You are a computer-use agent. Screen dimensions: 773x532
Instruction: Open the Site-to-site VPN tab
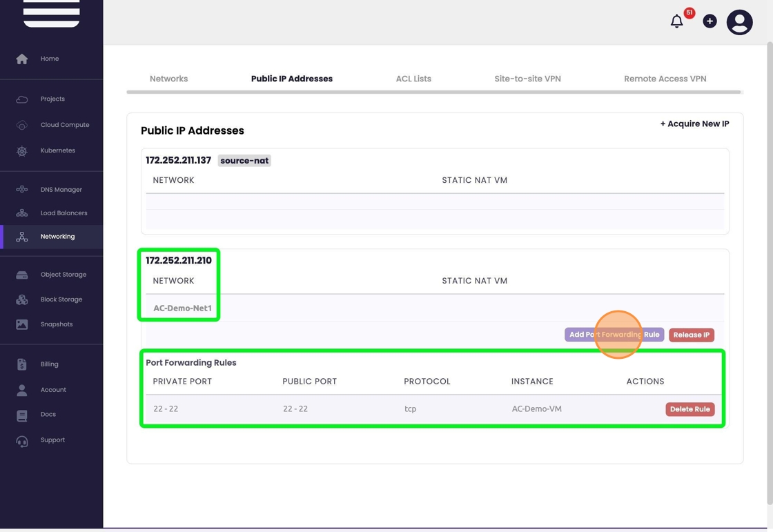[x=527, y=79]
